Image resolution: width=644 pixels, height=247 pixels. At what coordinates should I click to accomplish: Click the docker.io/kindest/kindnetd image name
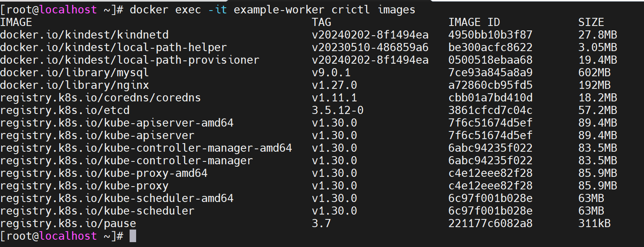coord(84,35)
